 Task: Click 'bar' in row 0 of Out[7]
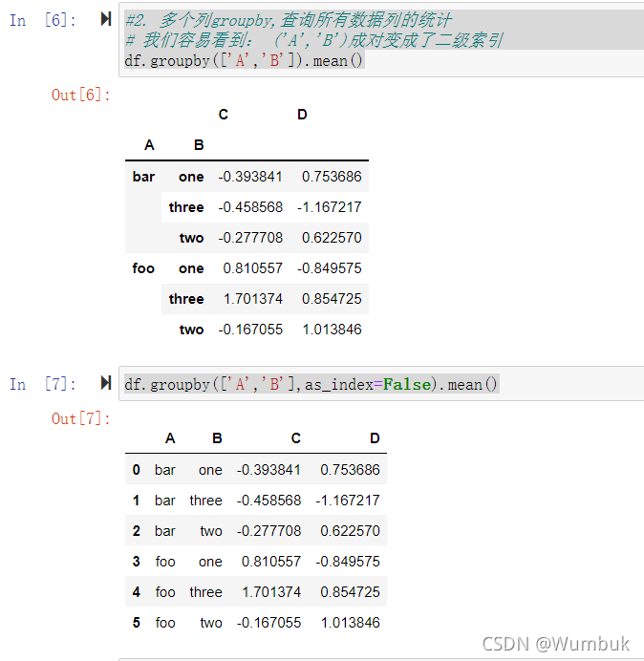click(165, 470)
